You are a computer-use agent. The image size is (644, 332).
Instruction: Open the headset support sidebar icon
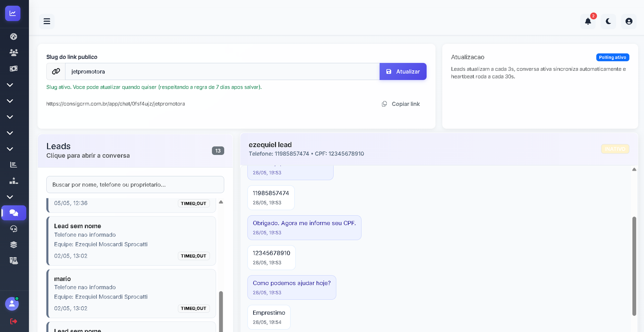[14, 229]
